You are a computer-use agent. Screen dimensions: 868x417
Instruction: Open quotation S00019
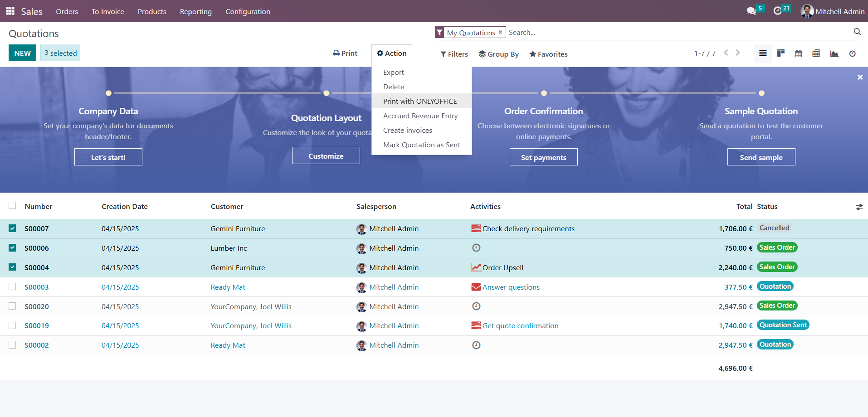tap(37, 326)
